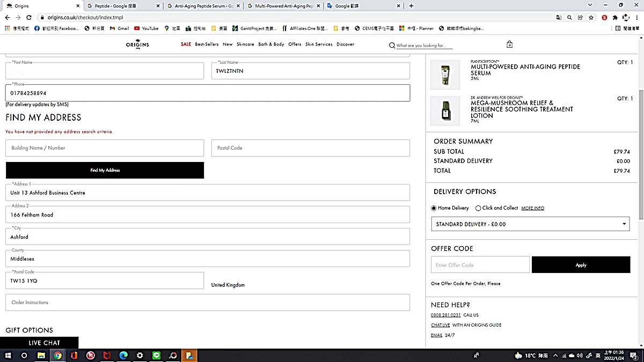Click the Peptide Serum product thumbnail

click(445, 75)
